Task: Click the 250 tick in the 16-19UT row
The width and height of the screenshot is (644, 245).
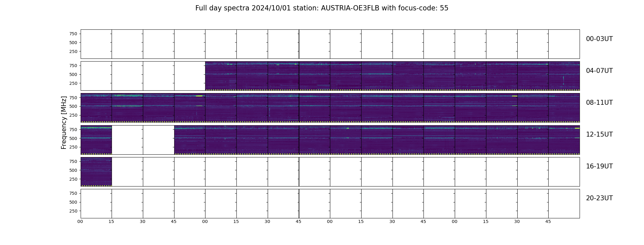Action: tap(73, 179)
